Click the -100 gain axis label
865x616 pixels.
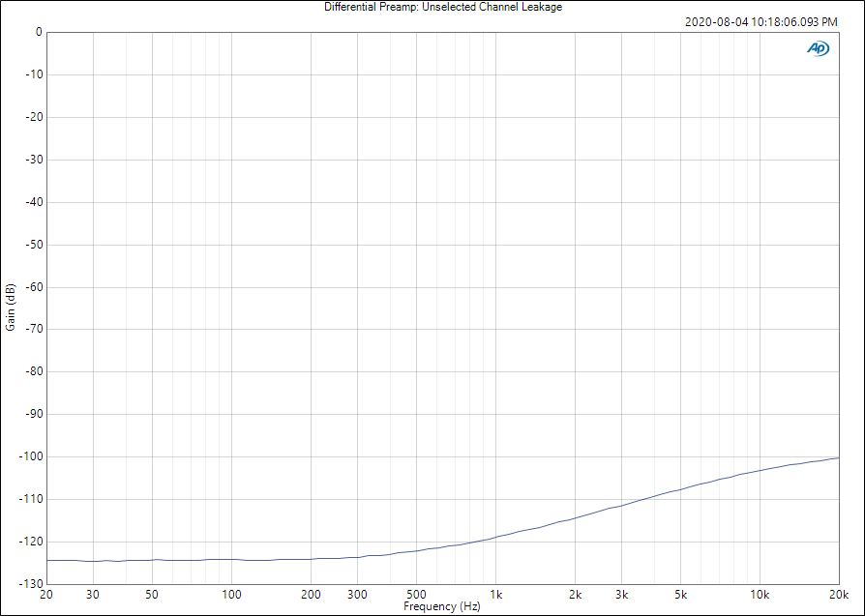pyautogui.click(x=31, y=456)
